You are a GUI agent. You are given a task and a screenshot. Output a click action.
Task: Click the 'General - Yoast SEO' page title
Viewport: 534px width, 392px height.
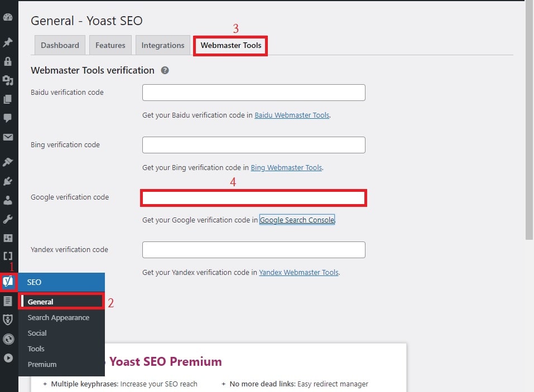[x=86, y=21]
